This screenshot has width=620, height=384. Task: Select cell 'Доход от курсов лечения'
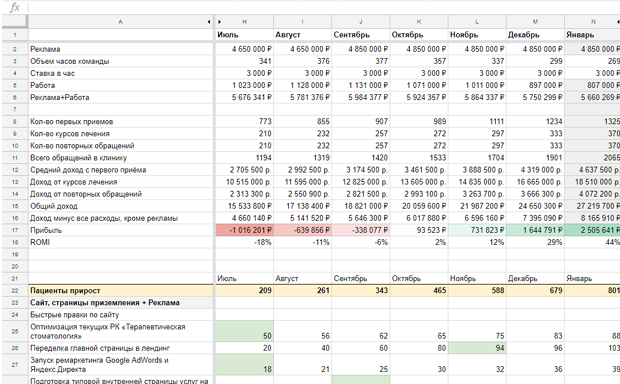(121, 182)
